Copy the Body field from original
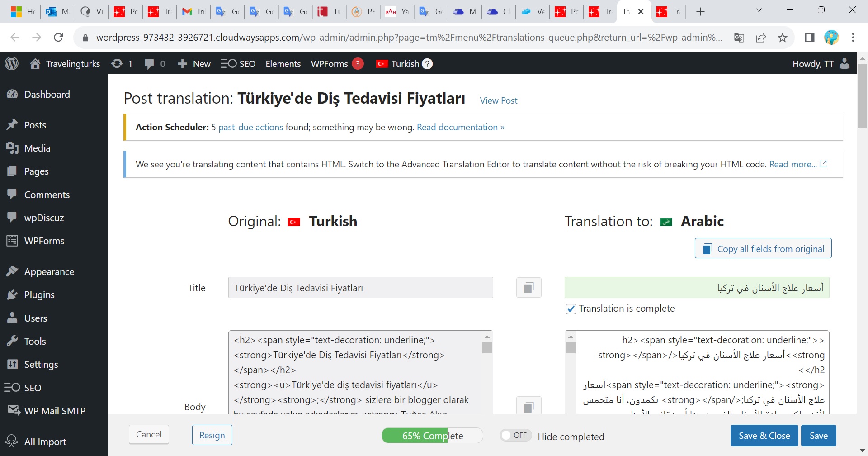 529,405
